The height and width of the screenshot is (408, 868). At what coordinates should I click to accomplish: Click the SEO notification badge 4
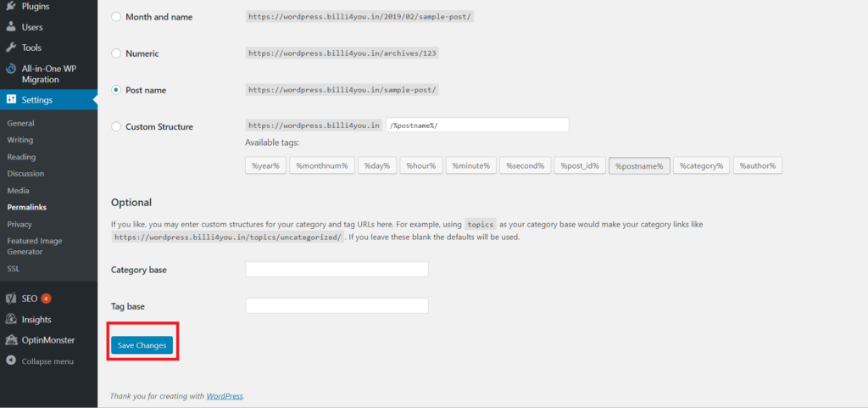tap(46, 299)
